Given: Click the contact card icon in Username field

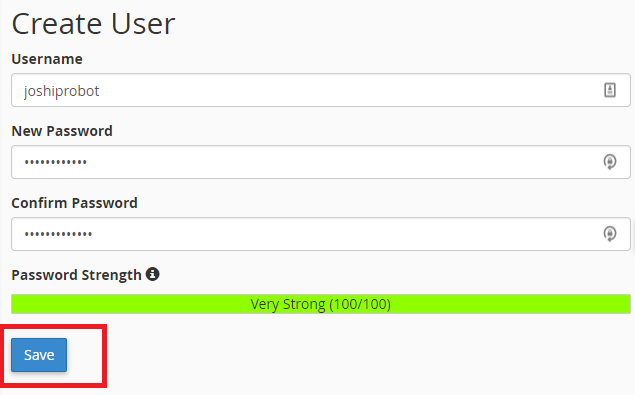Looking at the screenshot, I should pyautogui.click(x=610, y=90).
